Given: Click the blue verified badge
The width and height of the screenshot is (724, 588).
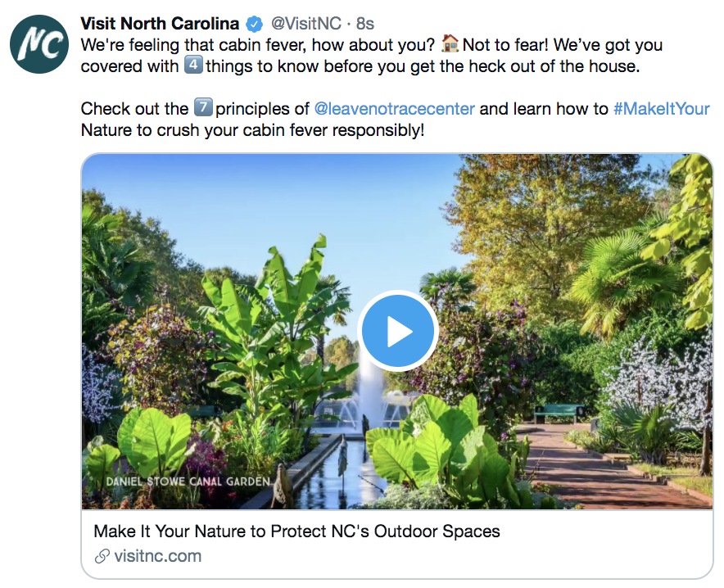Looking at the screenshot, I should (x=256, y=24).
